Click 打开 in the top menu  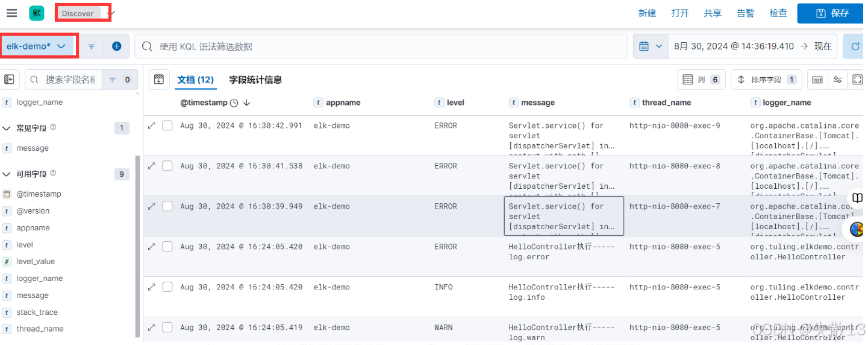pyautogui.click(x=680, y=13)
